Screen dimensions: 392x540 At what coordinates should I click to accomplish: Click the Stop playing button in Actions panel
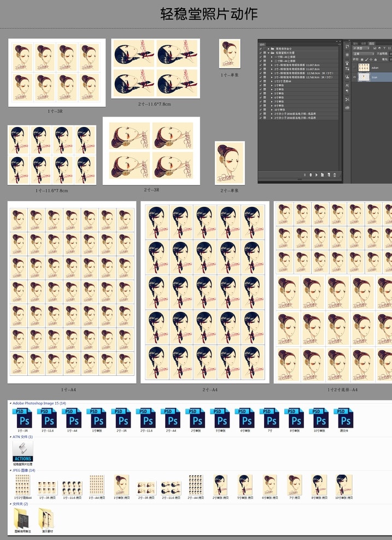(305, 175)
